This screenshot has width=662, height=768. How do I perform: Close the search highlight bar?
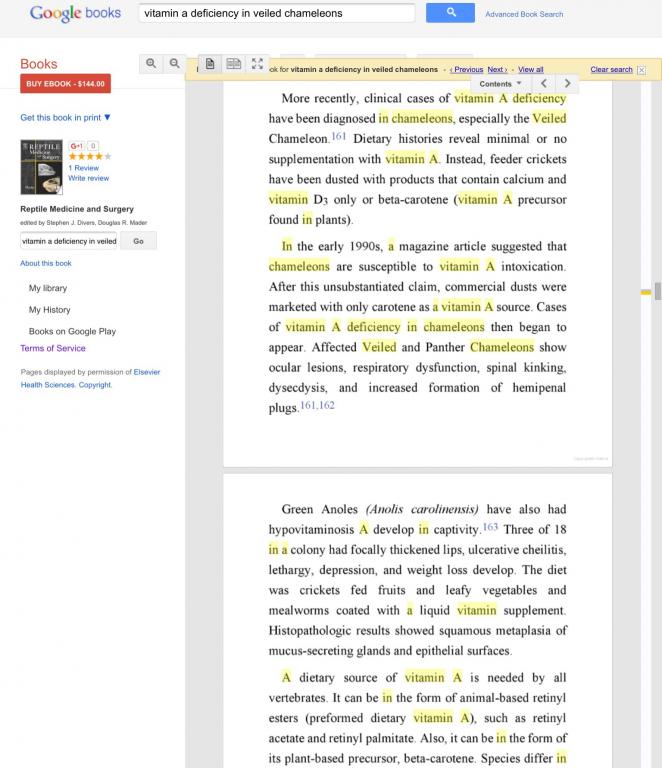tap(641, 70)
